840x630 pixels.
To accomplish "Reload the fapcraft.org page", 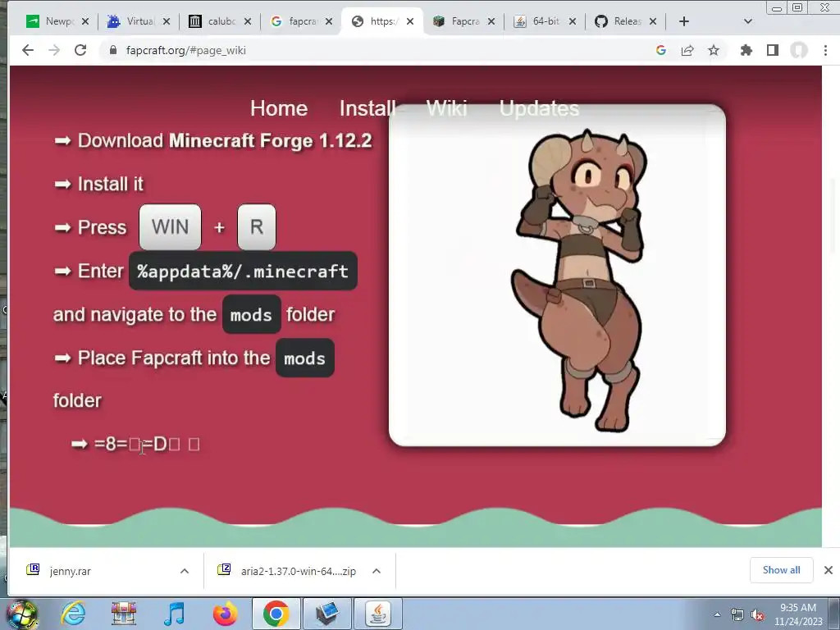I will [x=80, y=50].
